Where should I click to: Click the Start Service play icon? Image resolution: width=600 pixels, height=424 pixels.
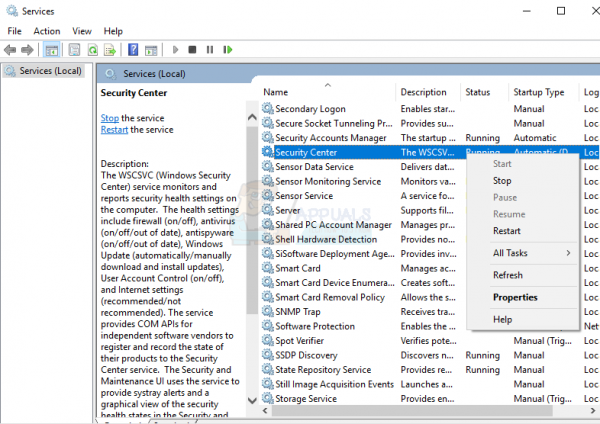point(175,50)
